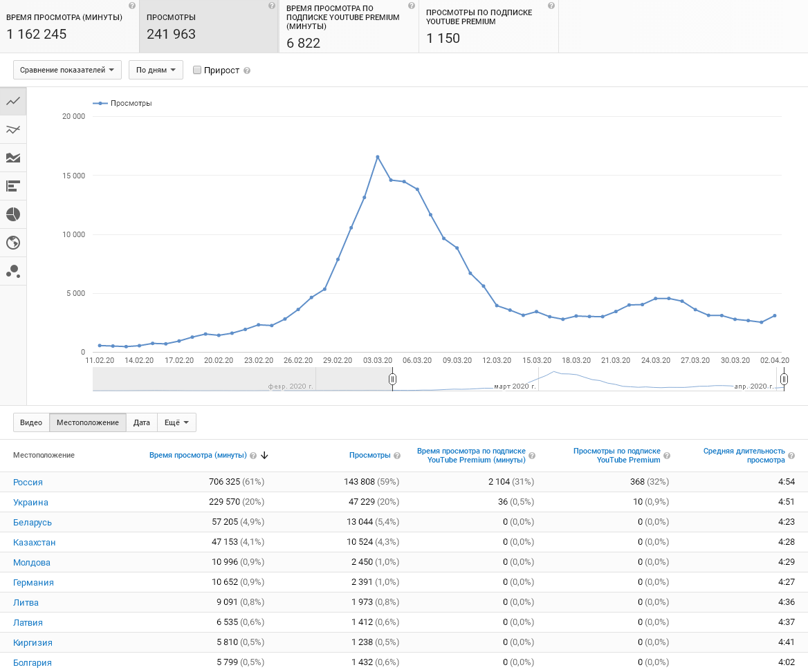Select the Время просмотра (минуты) metric card
The width and height of the screenshot is (808, 672).
pyautogui.click(x=70, y=26)
